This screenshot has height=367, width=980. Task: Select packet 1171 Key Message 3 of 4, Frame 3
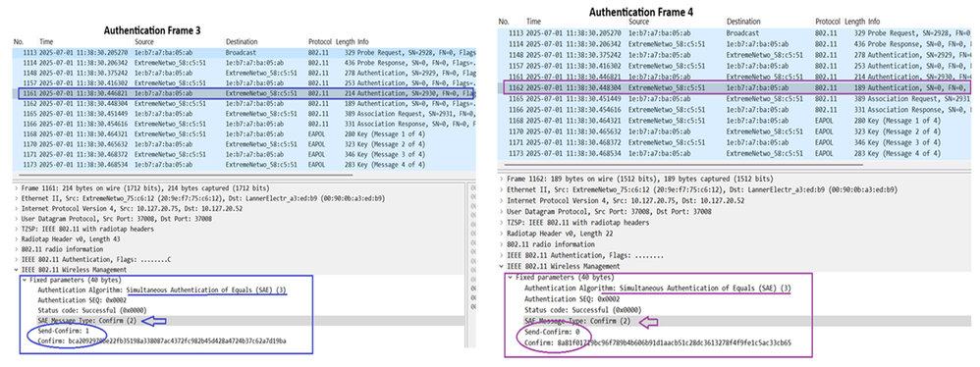244,155
